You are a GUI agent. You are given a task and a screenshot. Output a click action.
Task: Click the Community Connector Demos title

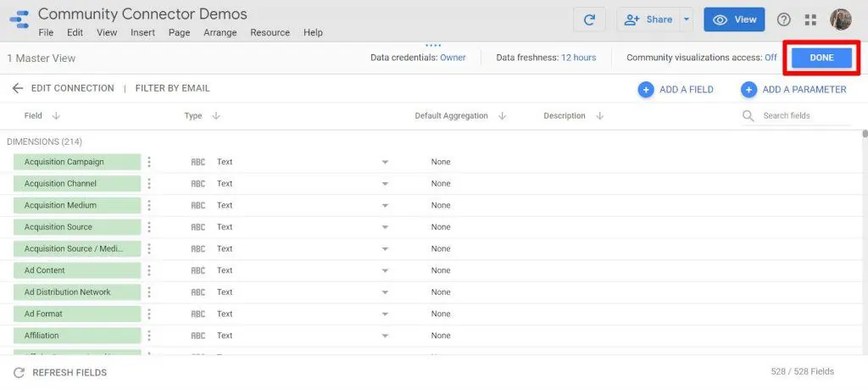[x=142, y=14]
